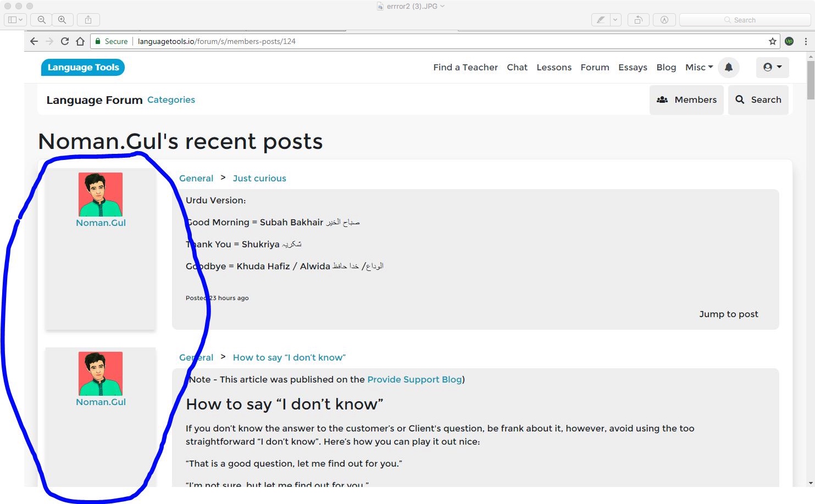The width and height of the screenshot is (815, 504).
Task: Open the user account dropdown
Action: pyautogui.click(x=772, y=67)
